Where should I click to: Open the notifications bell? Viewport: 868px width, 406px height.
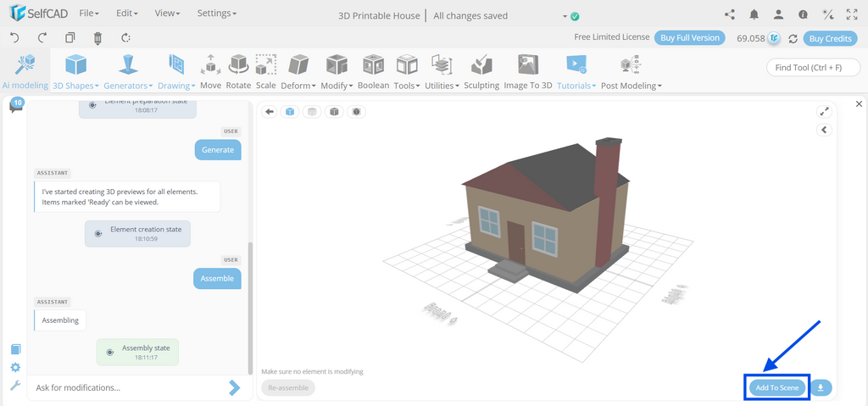(x=754, y=15)
